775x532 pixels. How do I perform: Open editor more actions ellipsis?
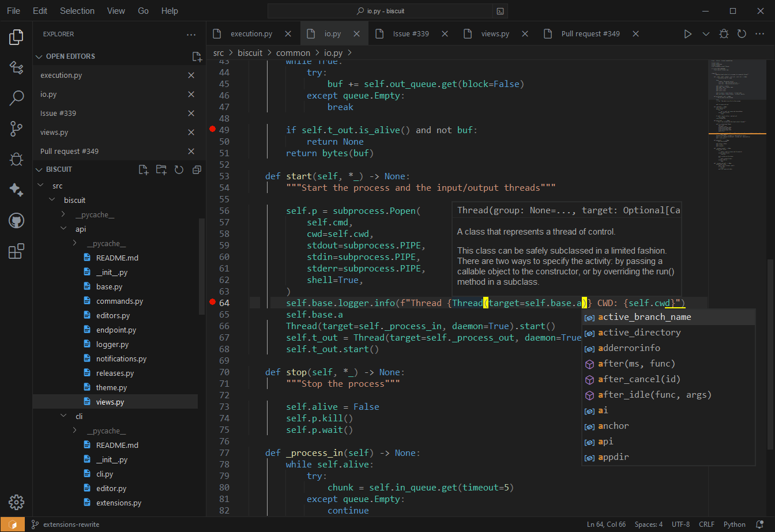pos(760,34)
